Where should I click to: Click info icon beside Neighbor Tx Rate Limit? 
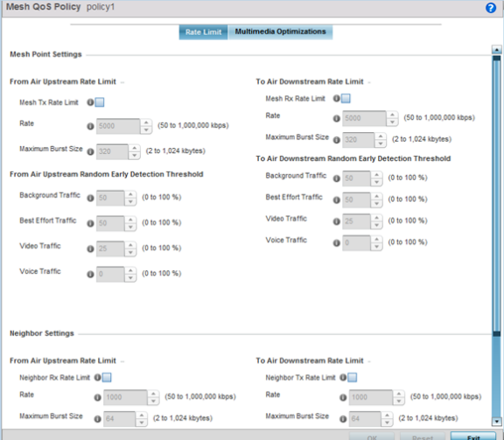pos(343,377)
